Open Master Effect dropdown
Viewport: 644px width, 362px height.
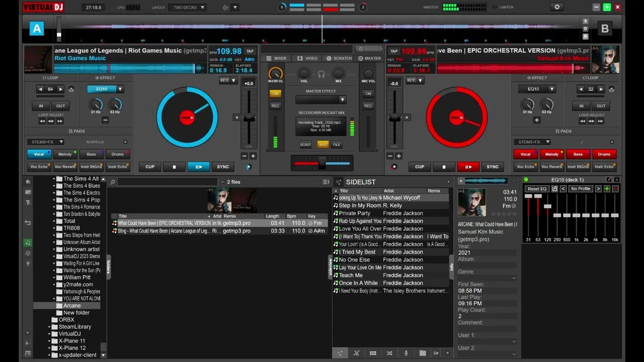[x=321, y=100]
